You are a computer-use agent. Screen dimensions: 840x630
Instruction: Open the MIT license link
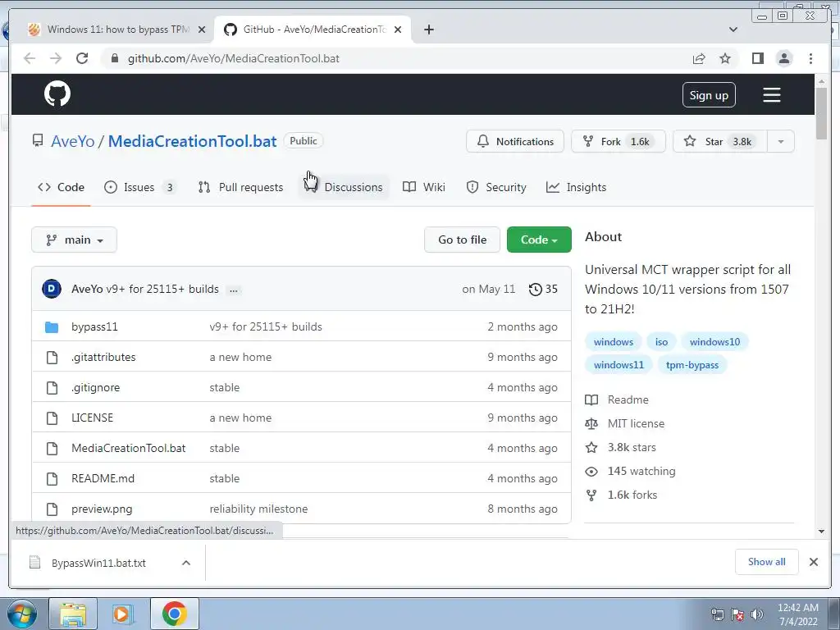click(x=636, y=423)
